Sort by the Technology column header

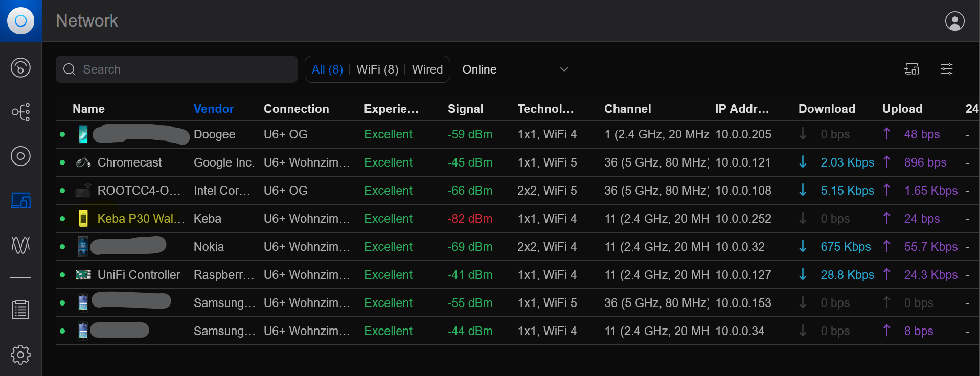(x=545, y=109)
